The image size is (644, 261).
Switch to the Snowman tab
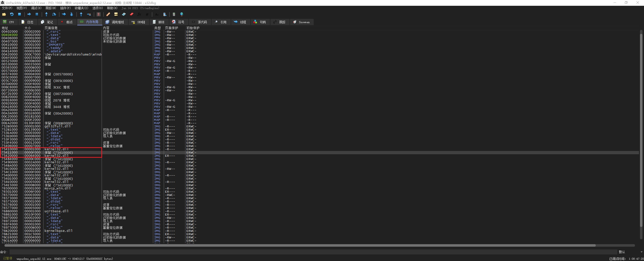pyautogui.click(x=302, y=22)
